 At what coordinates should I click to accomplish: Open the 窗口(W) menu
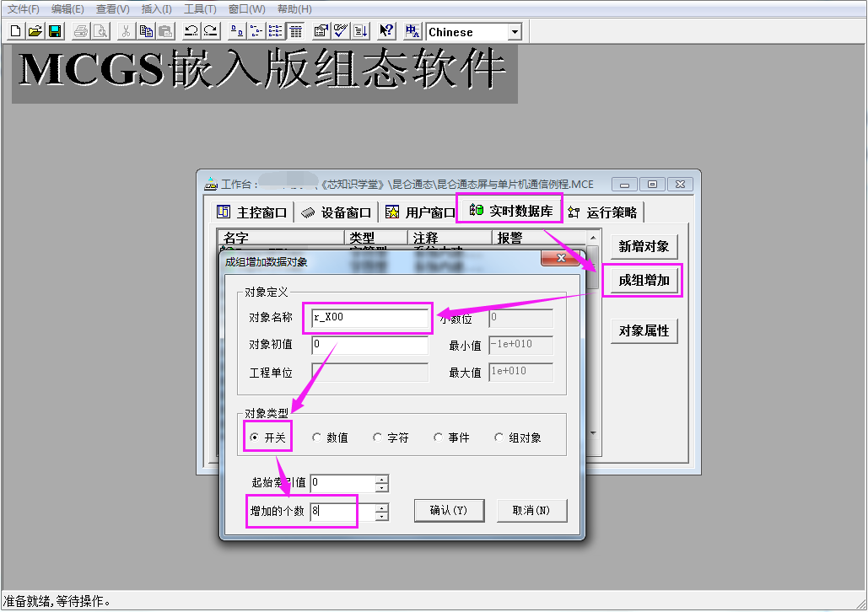pyautogui.click(x=247, y=9)
